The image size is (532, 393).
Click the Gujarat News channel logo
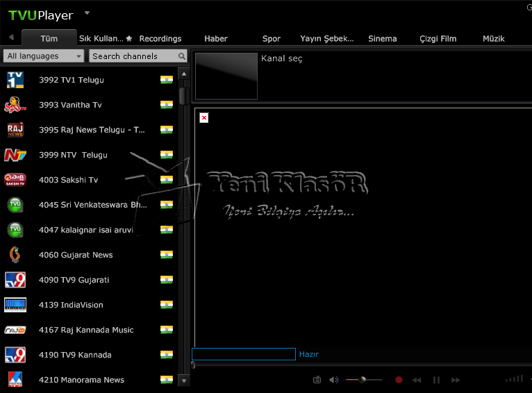pos(15,255)
